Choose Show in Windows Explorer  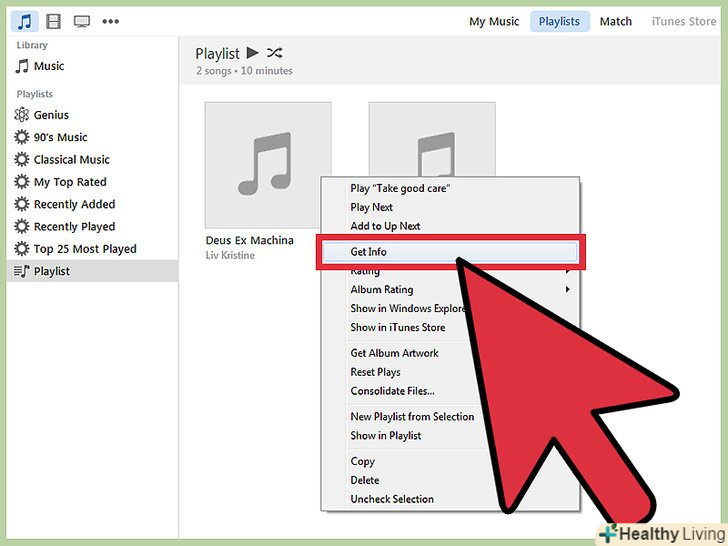(408, 308)
